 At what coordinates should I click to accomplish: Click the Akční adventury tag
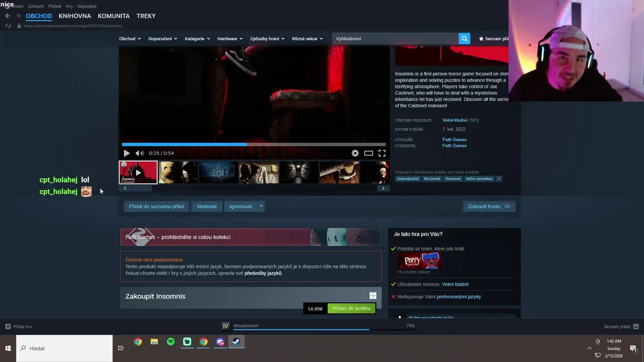pos(479,178)
